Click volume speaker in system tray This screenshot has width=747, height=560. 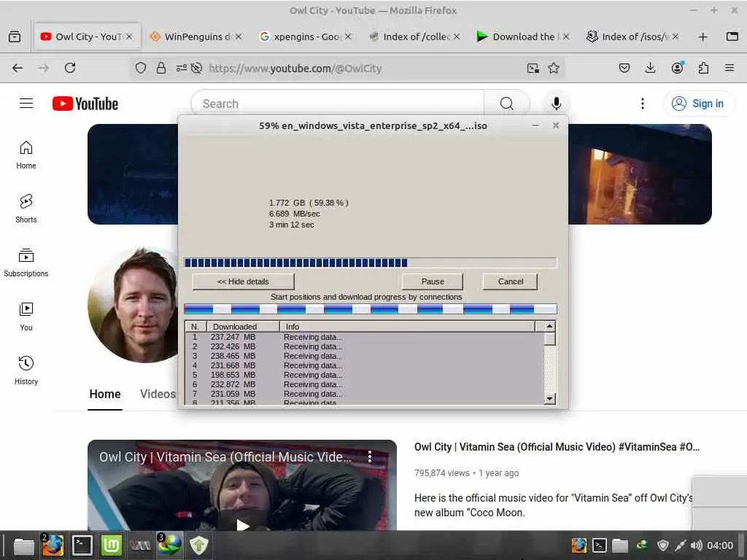pyautogui.click(x=696, y=545)
